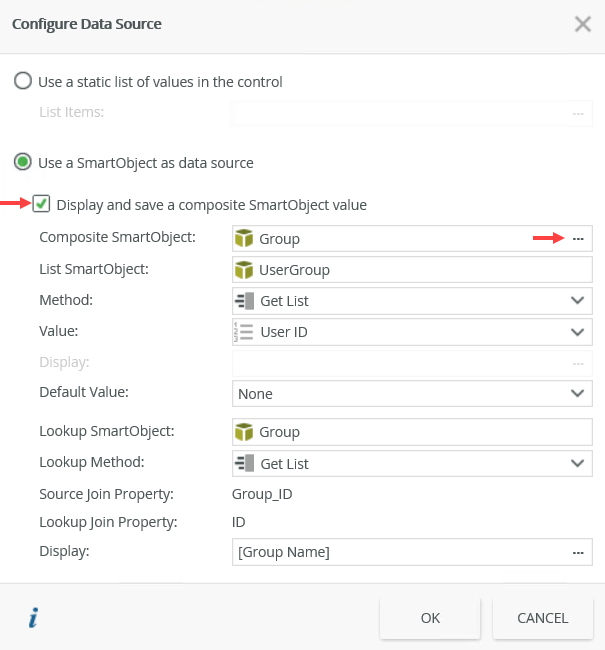The image size is (605, 650).
Task: Click the UserGroup SmartObject cube icon
Action: [245, 270]
